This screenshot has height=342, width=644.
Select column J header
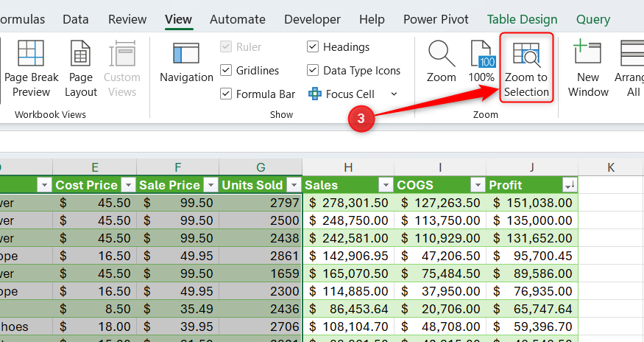[x=532, y=167]
